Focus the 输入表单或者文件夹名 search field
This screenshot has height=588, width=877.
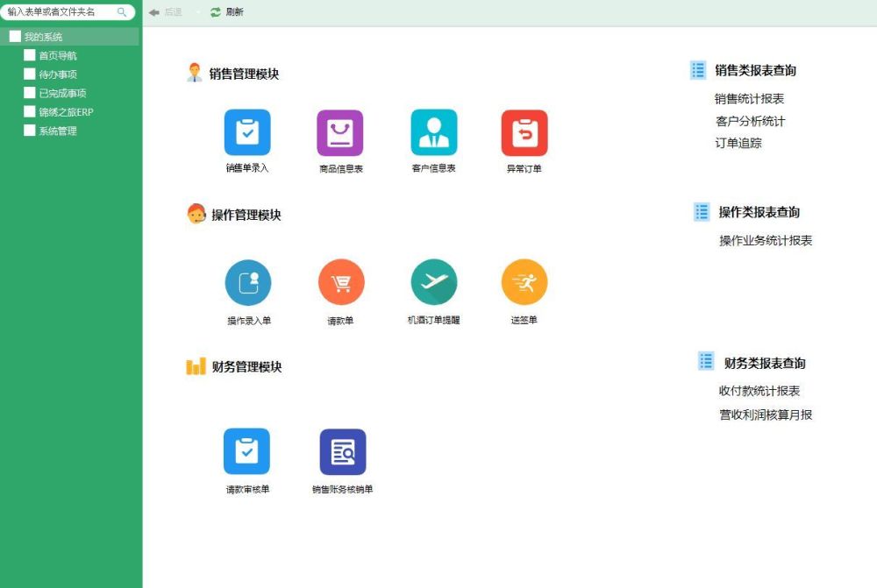(68, 11)
